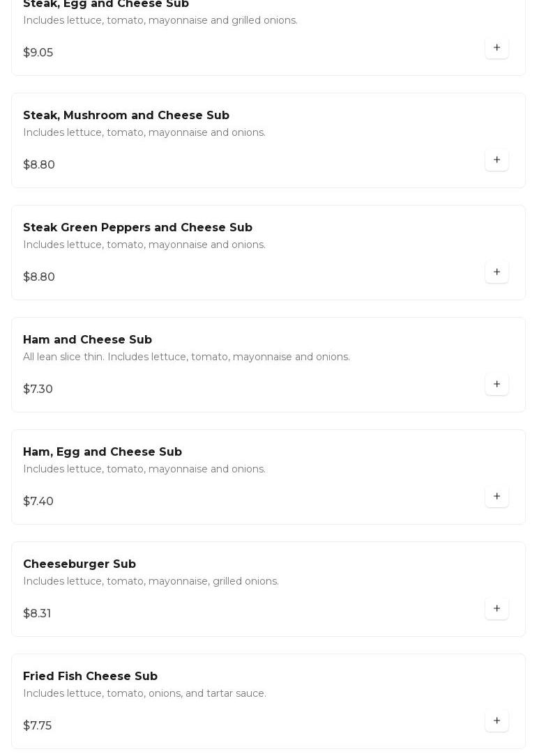Add Fried Fish Cheese Sub with plus icon

tap(497, 720)
